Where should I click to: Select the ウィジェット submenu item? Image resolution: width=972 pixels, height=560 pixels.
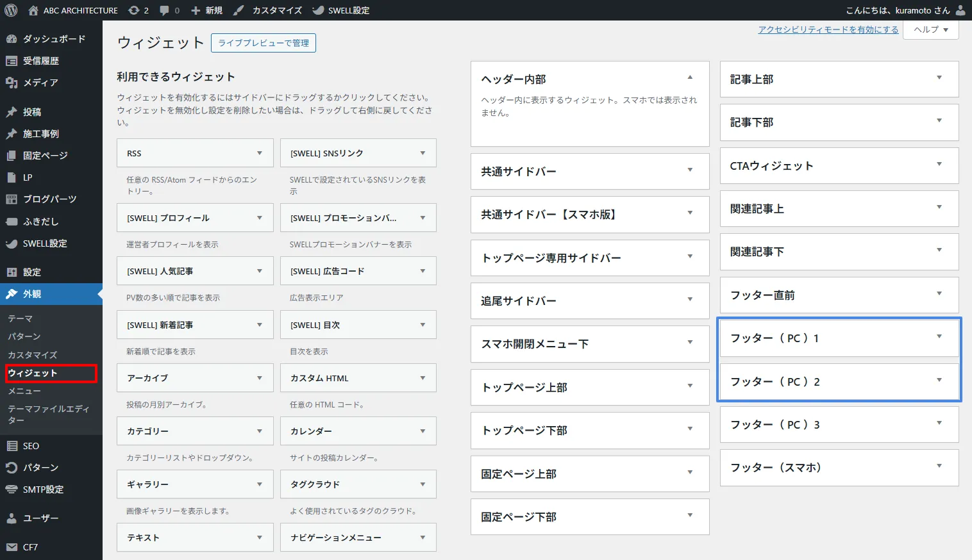[33, 373]
